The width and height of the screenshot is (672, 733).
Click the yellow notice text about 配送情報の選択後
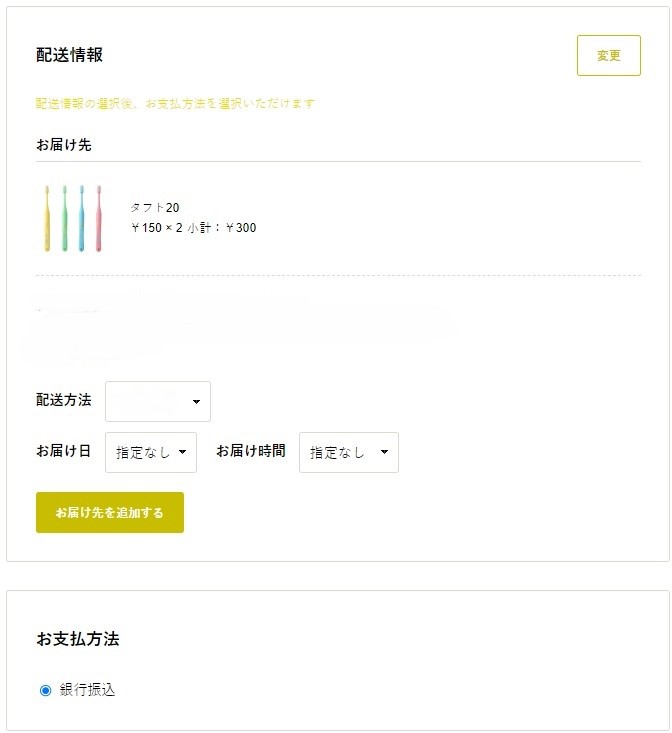click(176, 104)
